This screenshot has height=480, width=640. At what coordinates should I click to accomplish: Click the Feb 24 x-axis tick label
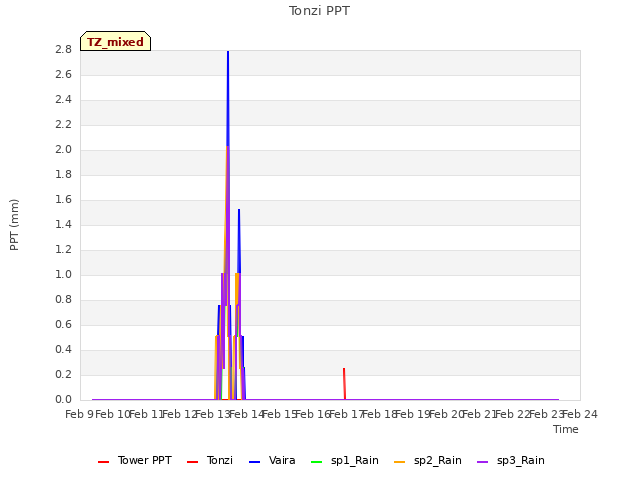(x=580, y=415)
